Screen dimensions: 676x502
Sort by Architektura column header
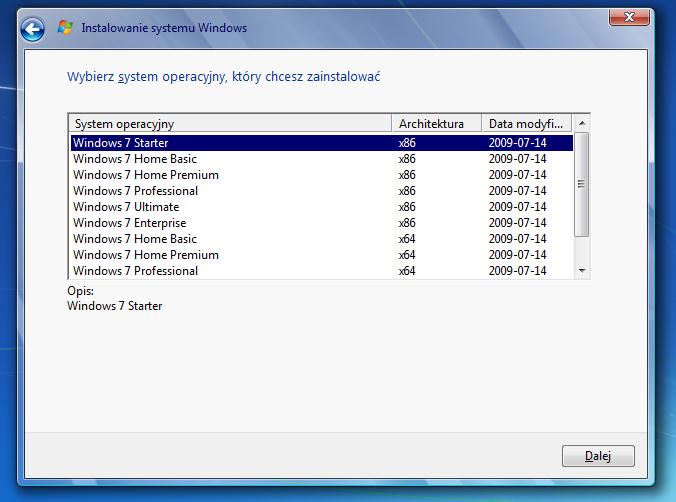[437, 124]
